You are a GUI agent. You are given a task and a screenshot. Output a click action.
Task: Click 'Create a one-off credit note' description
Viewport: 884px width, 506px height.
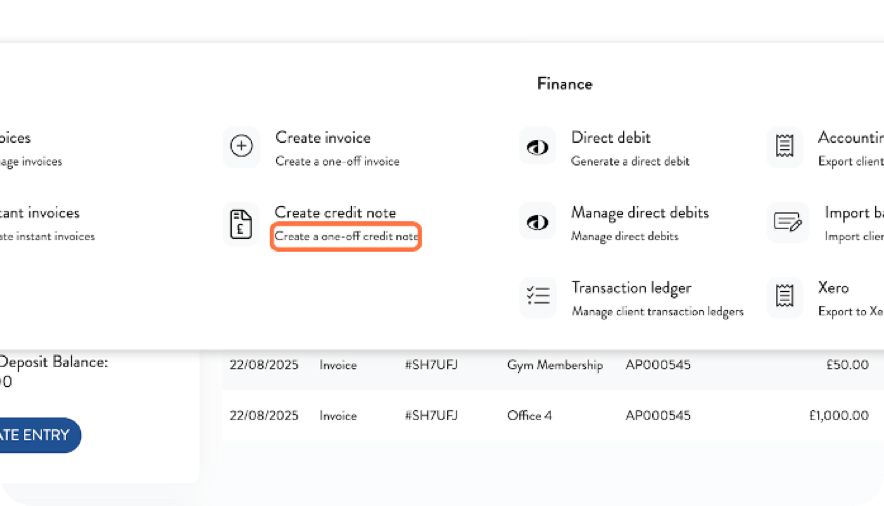click(346, 237)
